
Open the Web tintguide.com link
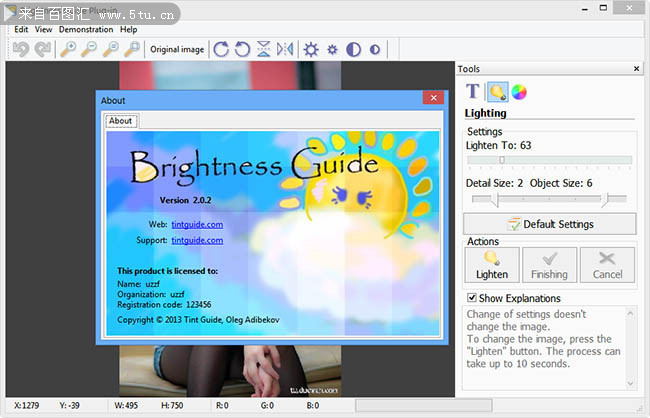point(197,224)
